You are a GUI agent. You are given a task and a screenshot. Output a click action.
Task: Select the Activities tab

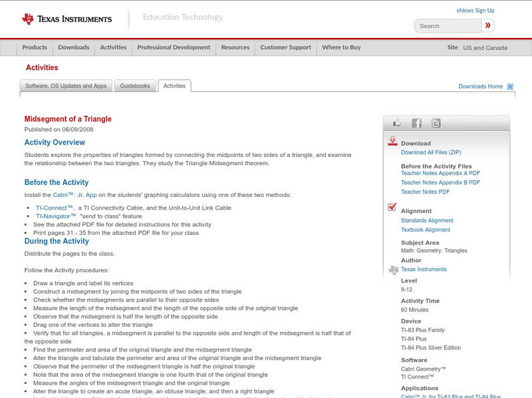tap(174, 86)
